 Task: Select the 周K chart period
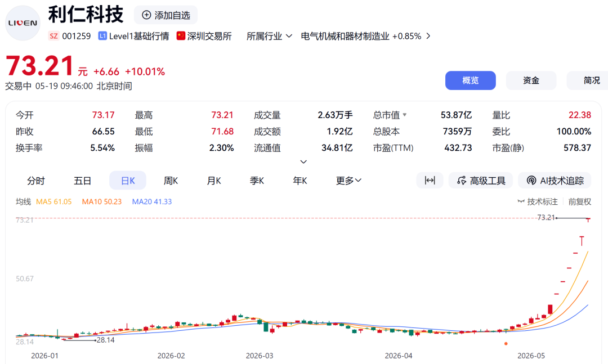tap(171, 181)
